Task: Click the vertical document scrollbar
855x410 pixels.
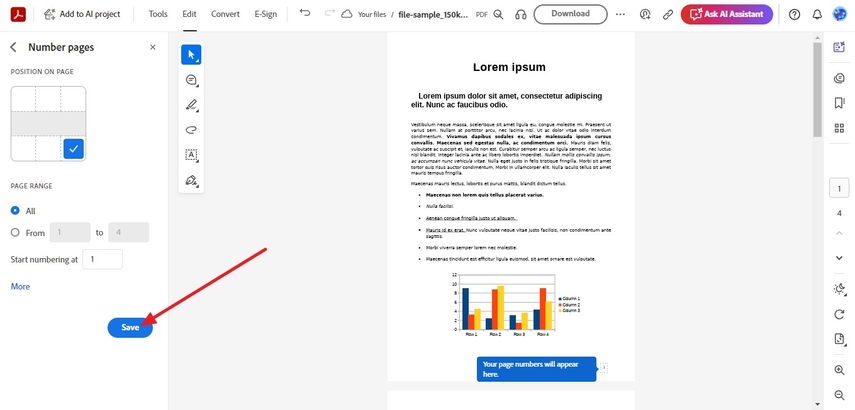Action: tap(817, 90)
